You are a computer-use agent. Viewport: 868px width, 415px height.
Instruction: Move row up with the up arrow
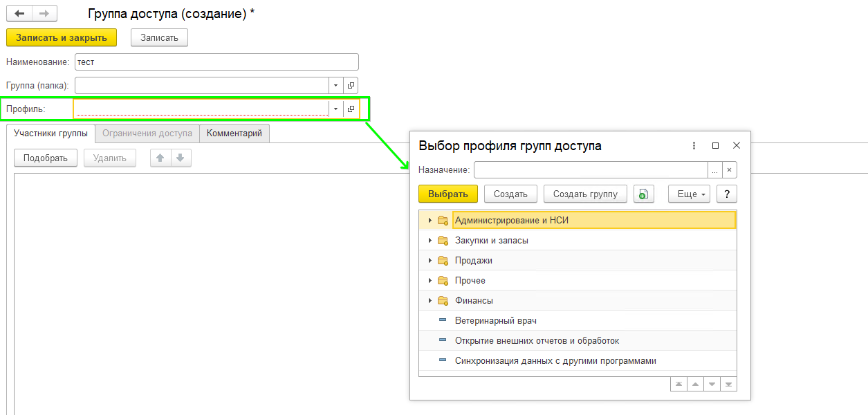click(160, 158)
